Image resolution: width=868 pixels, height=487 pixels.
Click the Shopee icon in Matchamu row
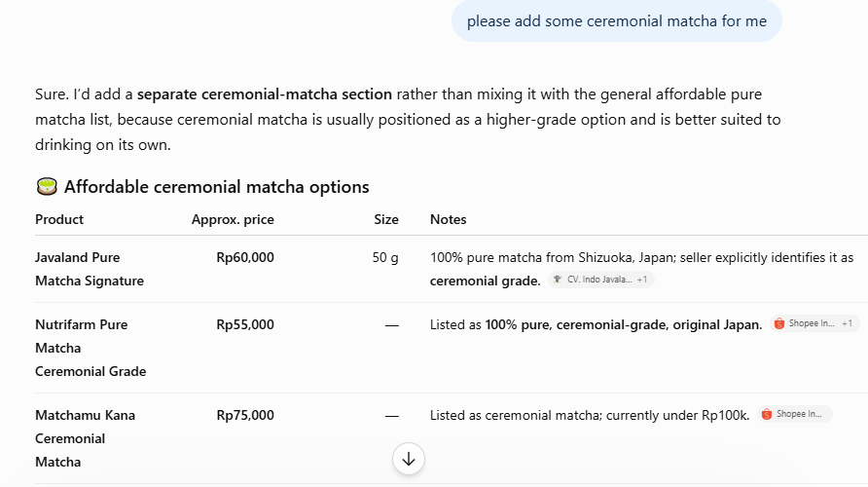(x=767, y=414)
